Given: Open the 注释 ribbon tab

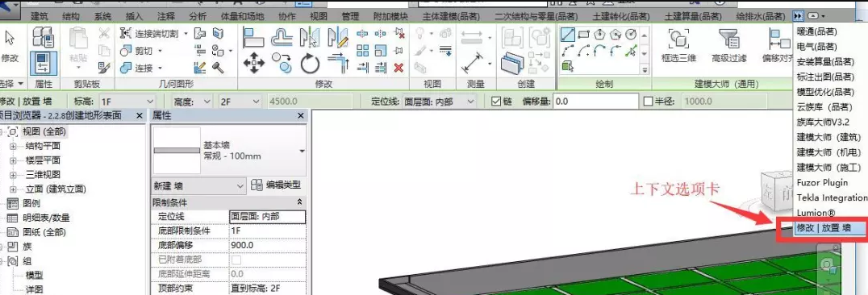Looking at the screenshot, I should click(x=165, y=16).
